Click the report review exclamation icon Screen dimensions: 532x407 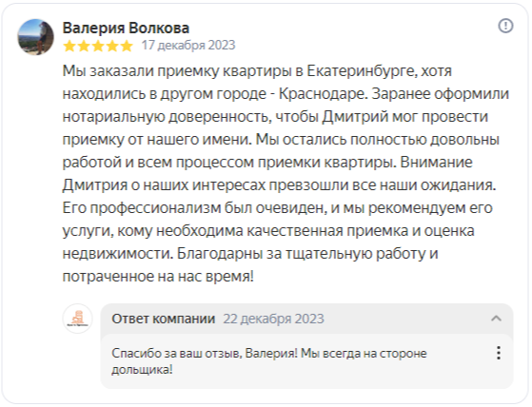coord(505,26)
